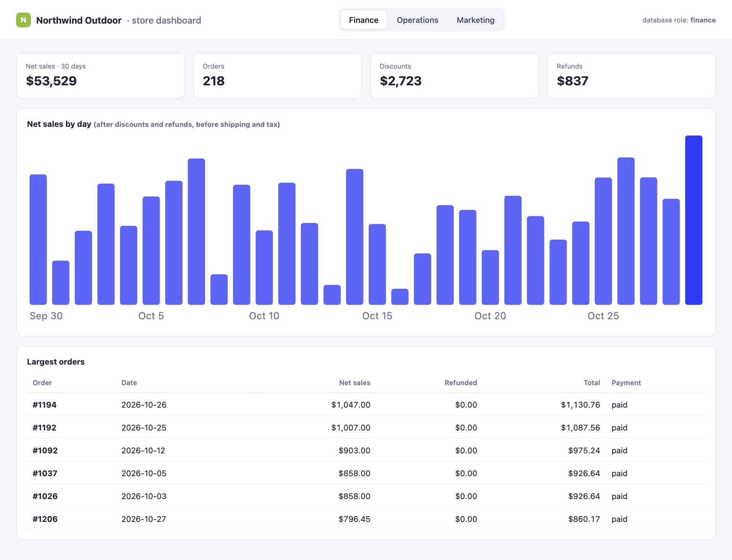Open order #1194
This screenshot has height=560, width=732.
click(45, 405)
